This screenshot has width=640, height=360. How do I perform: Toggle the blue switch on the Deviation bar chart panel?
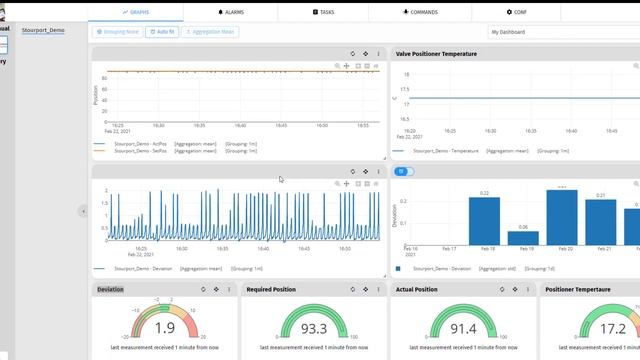point(404,171)
